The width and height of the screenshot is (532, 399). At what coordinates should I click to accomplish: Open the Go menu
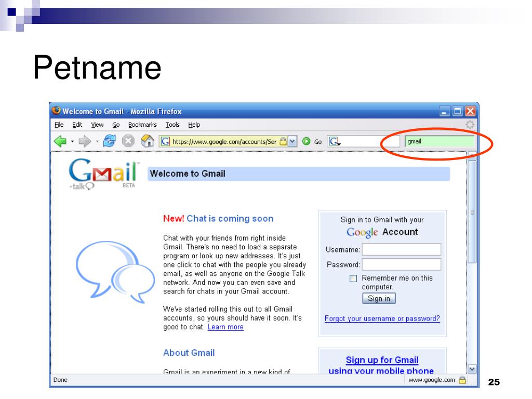[116, 125]
